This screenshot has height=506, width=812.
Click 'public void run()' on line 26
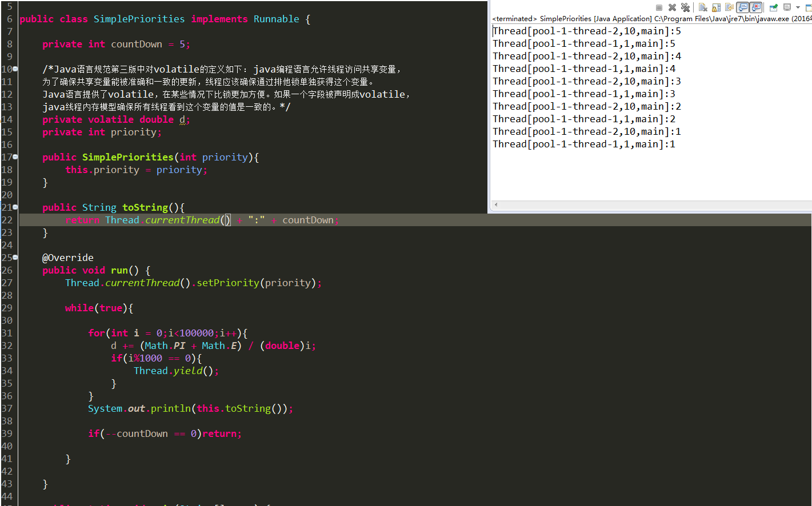pyautogui.click(x=91, y=270)
